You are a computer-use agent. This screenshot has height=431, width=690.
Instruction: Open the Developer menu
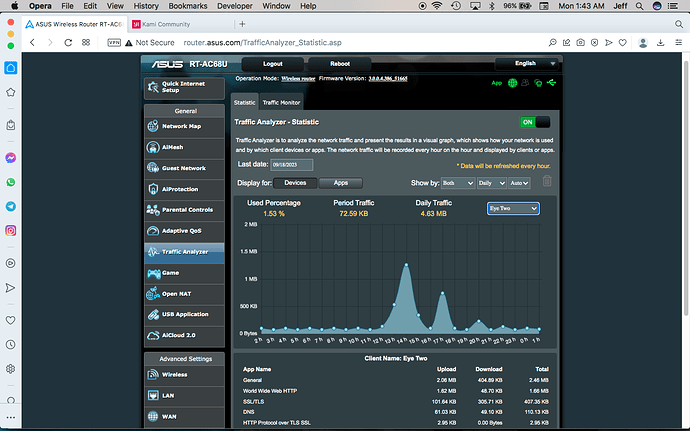coord(235,6)
